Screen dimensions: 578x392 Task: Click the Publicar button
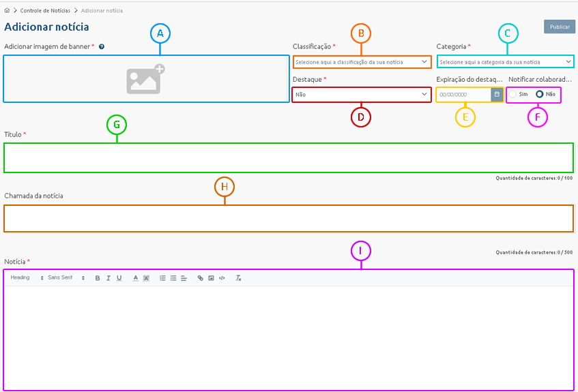coord(559,27)
